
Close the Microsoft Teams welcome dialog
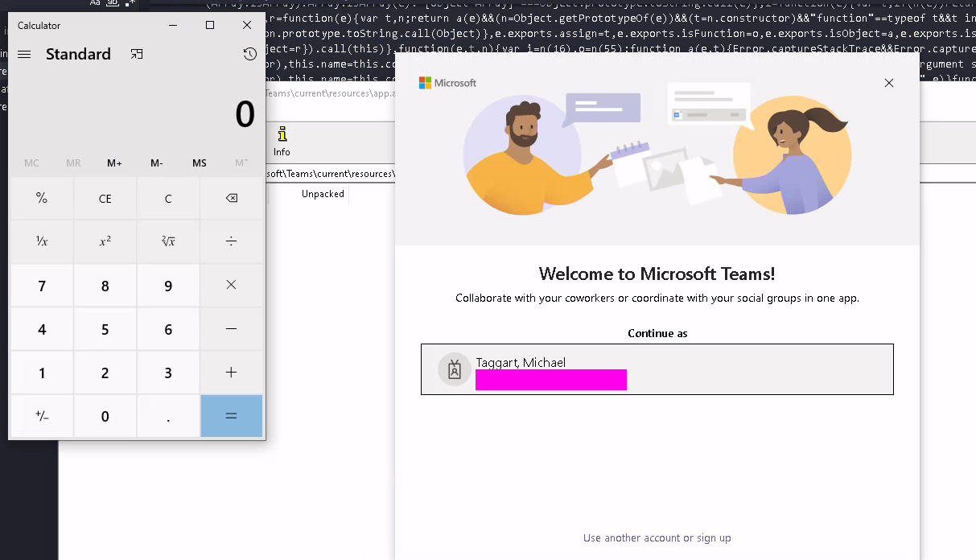889,83
